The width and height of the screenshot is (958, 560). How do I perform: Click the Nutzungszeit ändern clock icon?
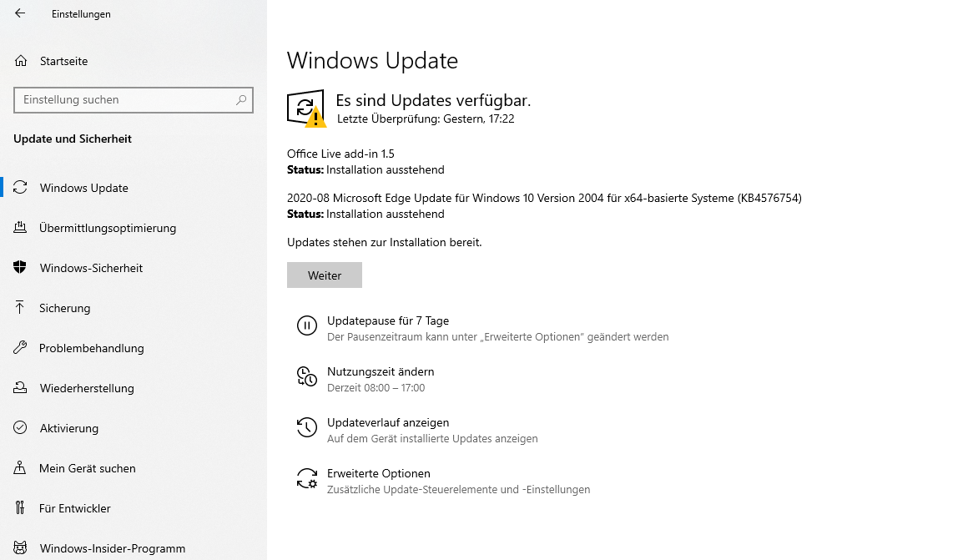(x=307, y=377)
